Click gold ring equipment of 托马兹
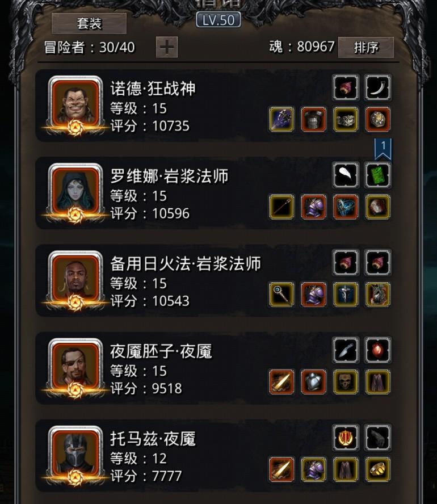This screenshot has width=437, height=504. click(x=377, y=469)
